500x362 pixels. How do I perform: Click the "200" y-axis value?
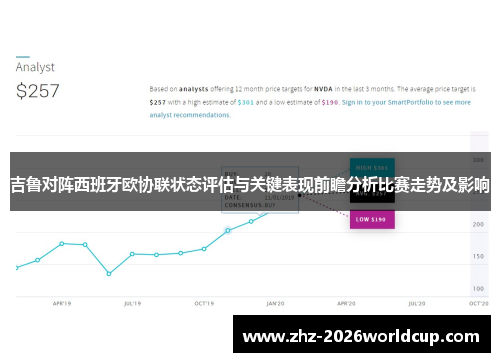(478, 224)
